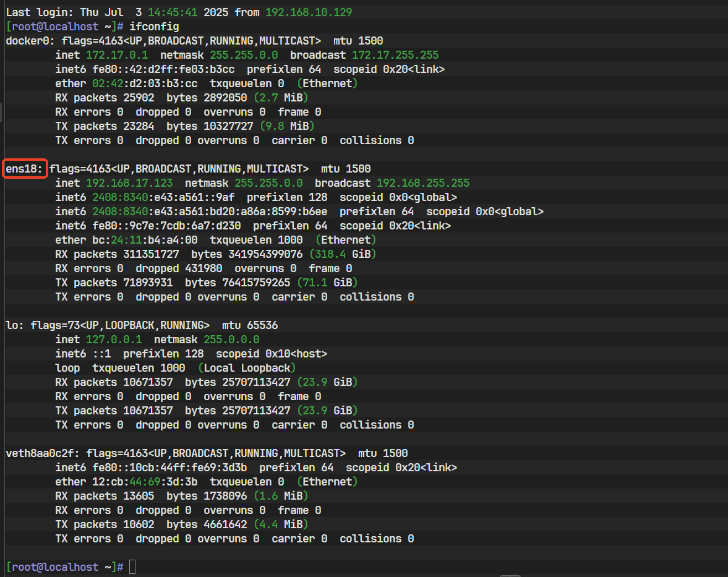Image resolution: width=728 pixels, height=577 pixels.
Task: Select inet6 address fe80::42:d2ff:fe03:b3cc
Action: pyautogui.click(x=163, y=70)
